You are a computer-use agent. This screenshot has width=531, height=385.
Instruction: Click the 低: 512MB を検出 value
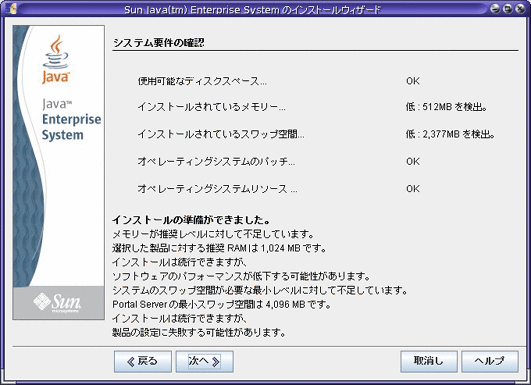point(447,107)
